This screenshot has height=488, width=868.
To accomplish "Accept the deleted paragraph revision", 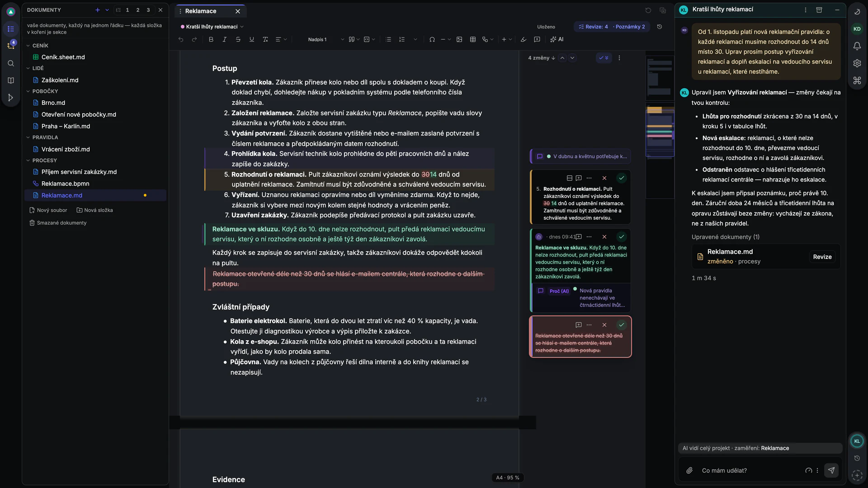I will (x=622, y=325).
